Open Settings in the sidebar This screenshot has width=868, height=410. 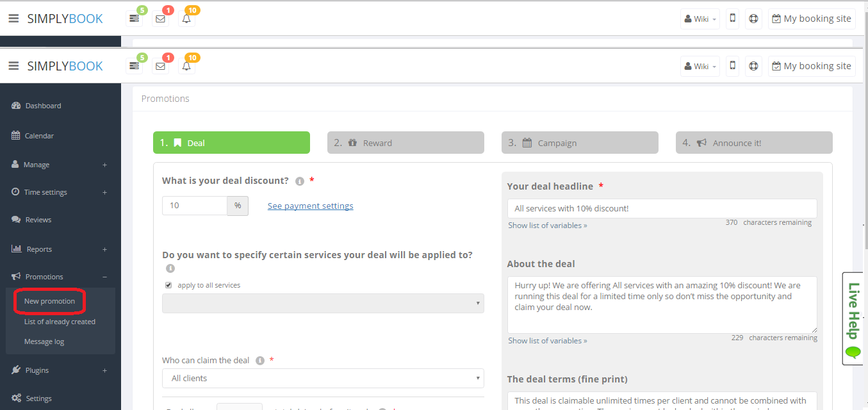pyautogui.click(x=38, y=398)
